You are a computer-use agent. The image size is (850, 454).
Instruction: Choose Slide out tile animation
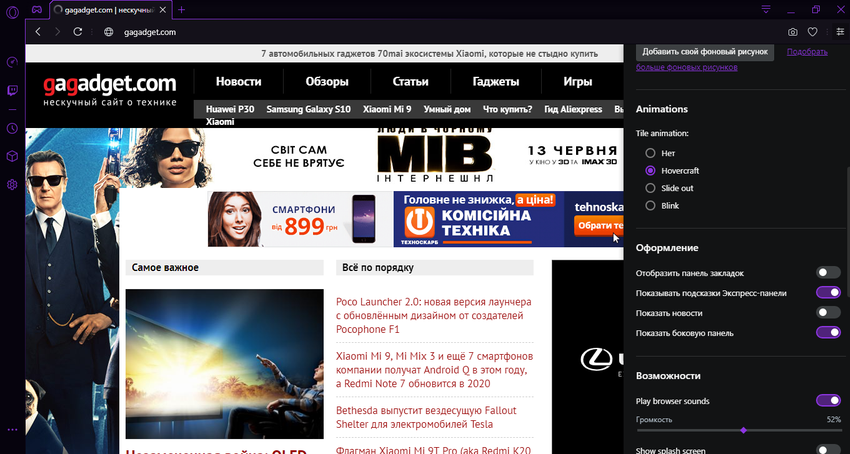click(651, 188)
